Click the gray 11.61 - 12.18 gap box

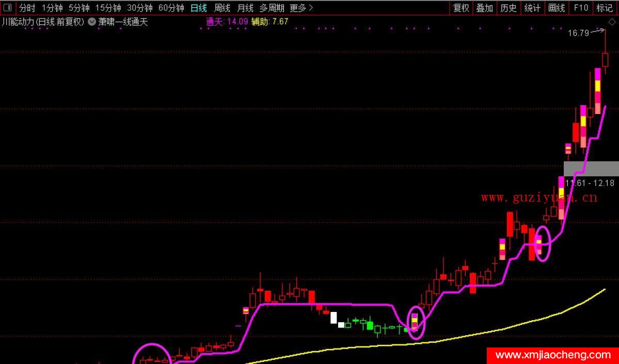(x=591, y=169)
